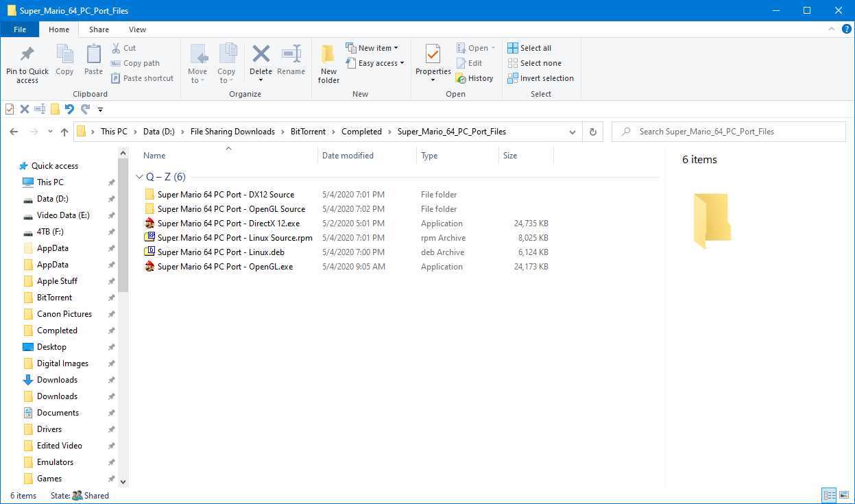Click the search box for this folder

(734, 132)
